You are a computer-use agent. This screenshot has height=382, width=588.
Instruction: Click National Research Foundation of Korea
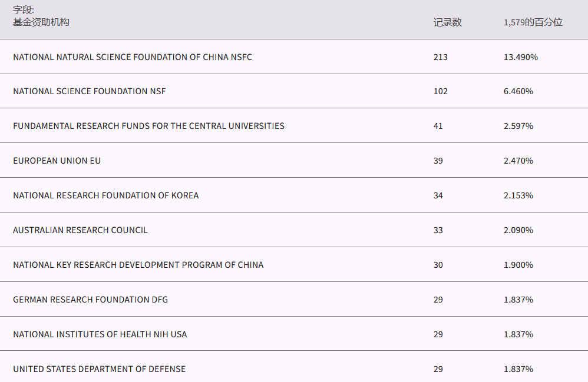(x=106, y=195)
